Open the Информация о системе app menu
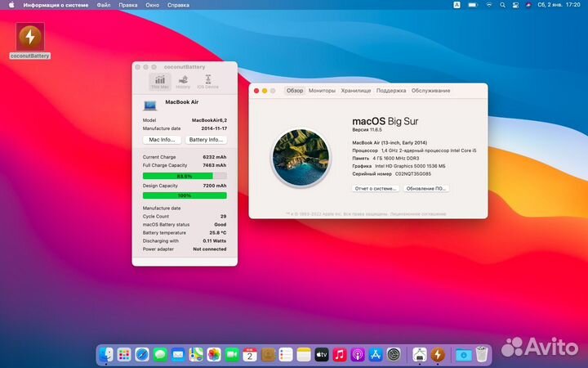This screenshot has width=588, height=368. click(x=56, y=5)
